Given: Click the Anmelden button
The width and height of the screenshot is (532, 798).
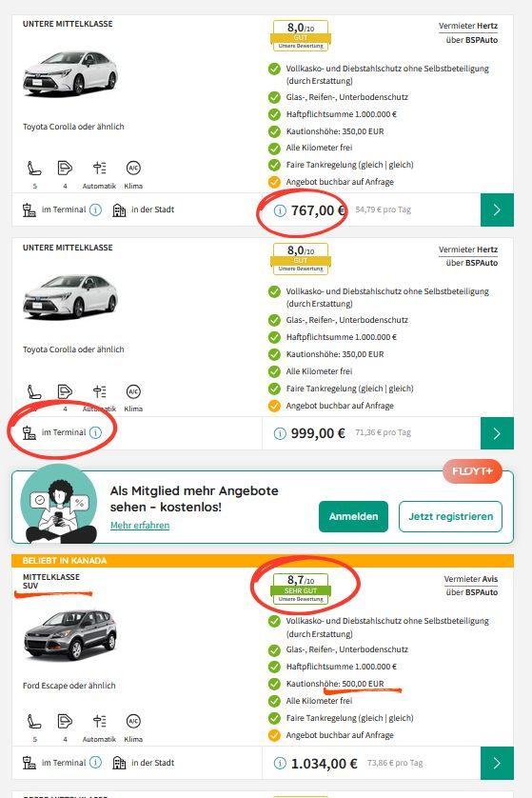Looking at the screenshot, I should [x=353, y=516].
